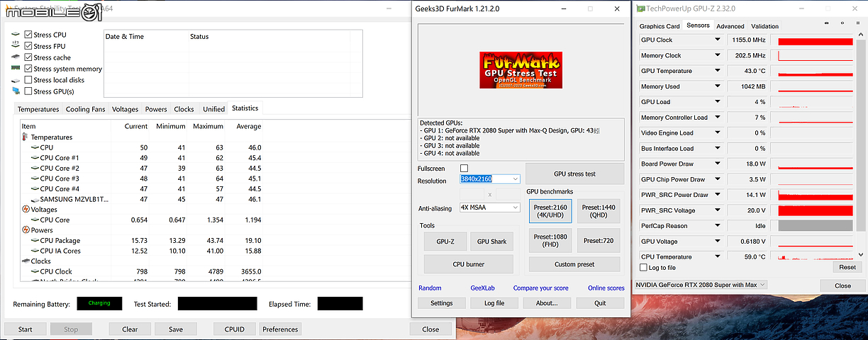Click Reset button in GPU-Z
Viewport: 868px width, 340px height.
coord(847,267)
